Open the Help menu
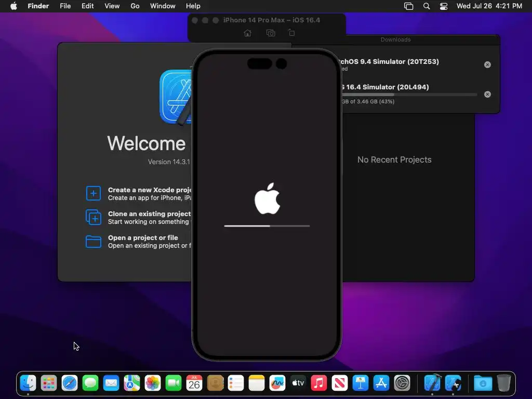532x399 pixels. [x=193, y=6]
